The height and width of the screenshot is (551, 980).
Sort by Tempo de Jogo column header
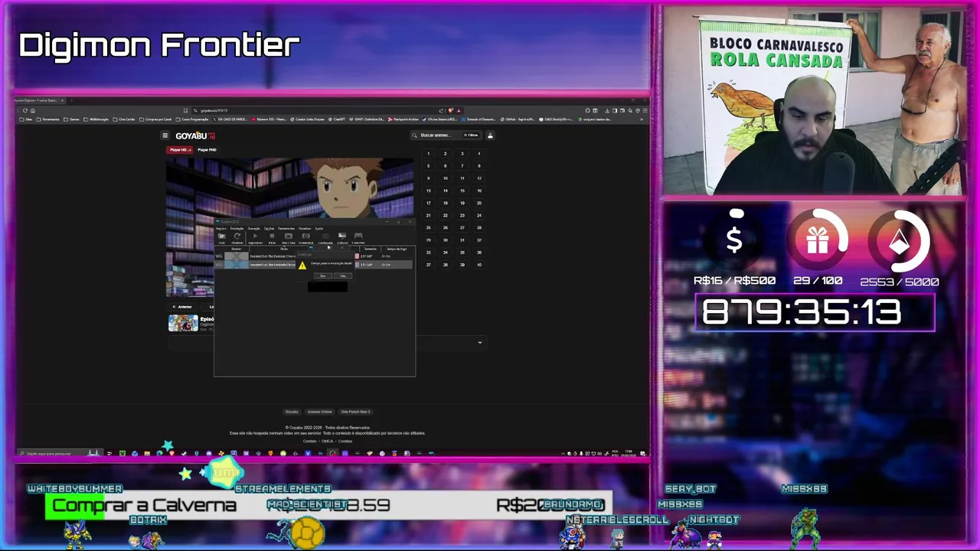coord(397,249)
